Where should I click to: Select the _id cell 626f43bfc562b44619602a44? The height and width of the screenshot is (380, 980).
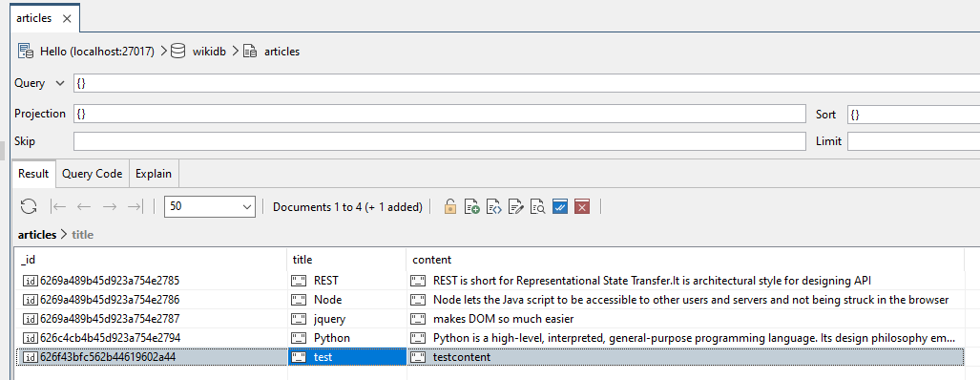pos(151,357)
